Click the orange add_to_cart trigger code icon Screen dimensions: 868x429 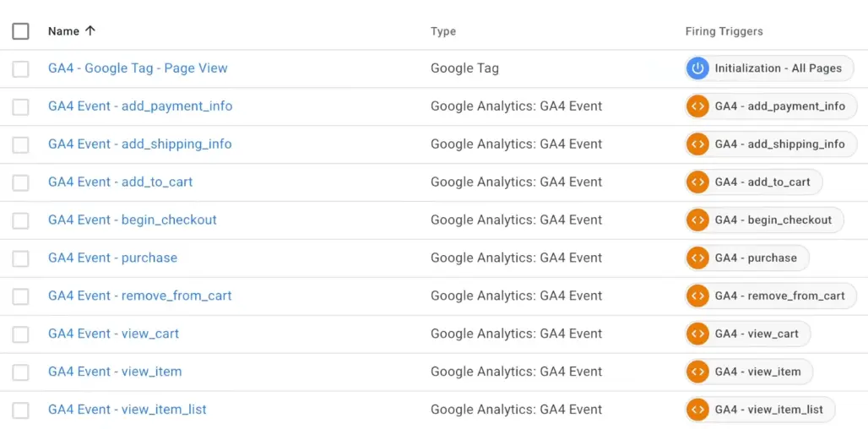(697, 182)
